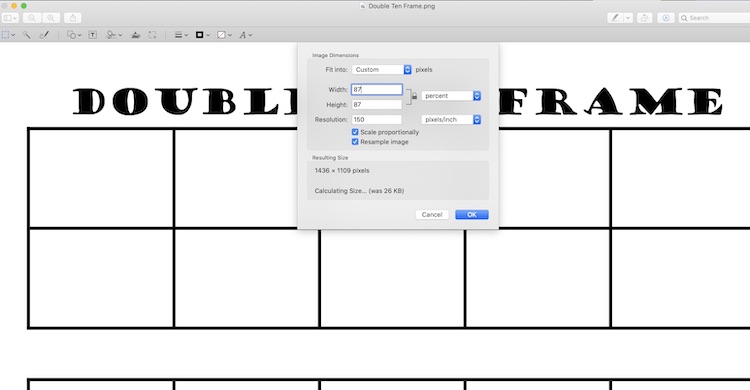This screenshot has height=390, width=750.
Task: Select the Sketch pen tool
Action: [44, 35]
